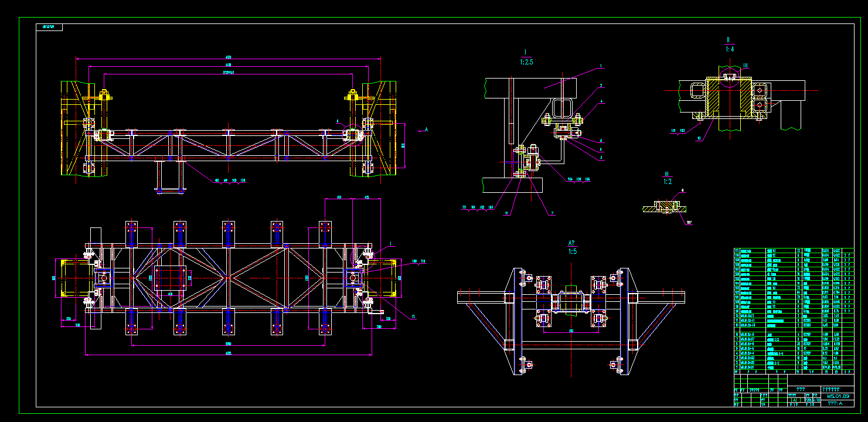868x422 pixels.
Task: Click the label box at top-left border
Action: coord(50,26)
